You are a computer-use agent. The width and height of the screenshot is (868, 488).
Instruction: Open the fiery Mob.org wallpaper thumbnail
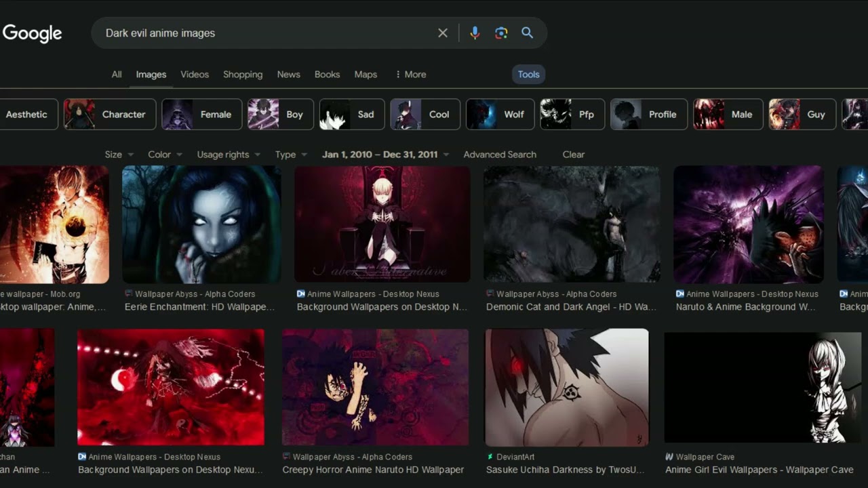click(54, 224)
